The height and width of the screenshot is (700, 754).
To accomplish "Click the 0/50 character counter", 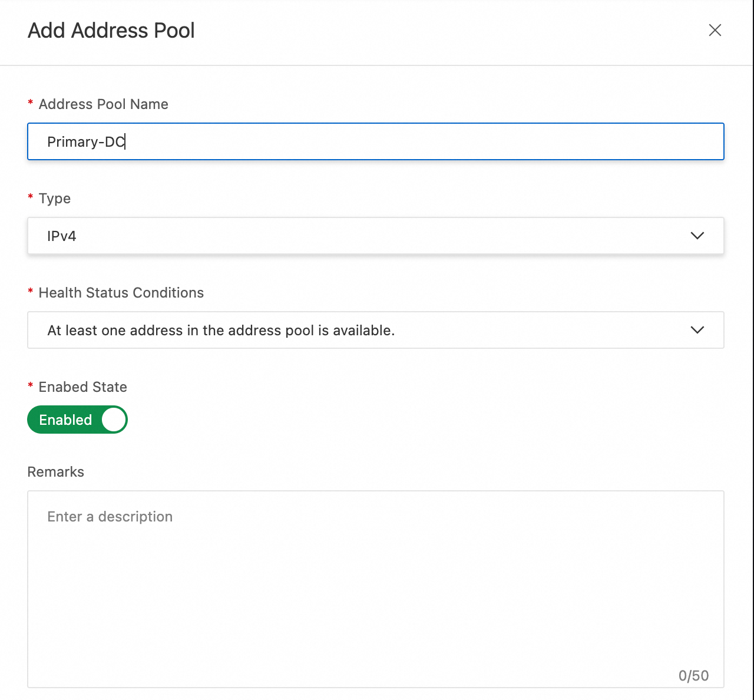I will (x=693, y=675).
